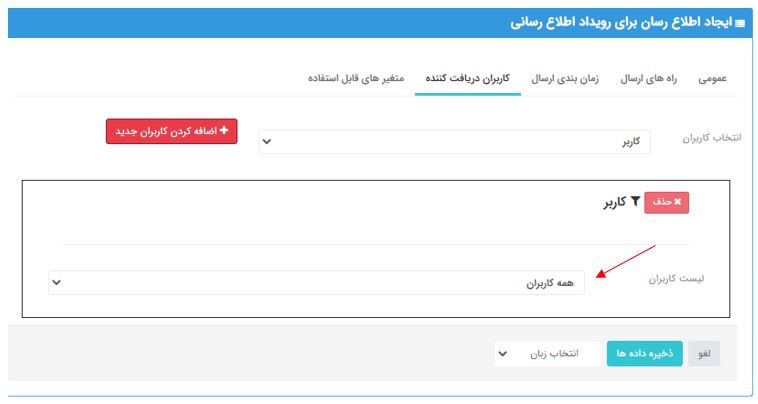Click the chevron arrow of انتخاب زبان dropdown
Screen dimensions: 758x404
(502, 354)
